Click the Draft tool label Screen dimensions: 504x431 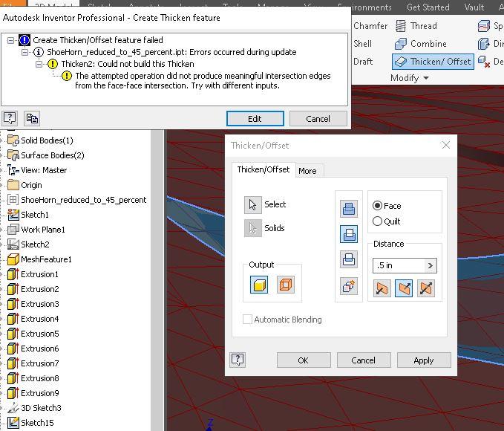coord(363,62)
